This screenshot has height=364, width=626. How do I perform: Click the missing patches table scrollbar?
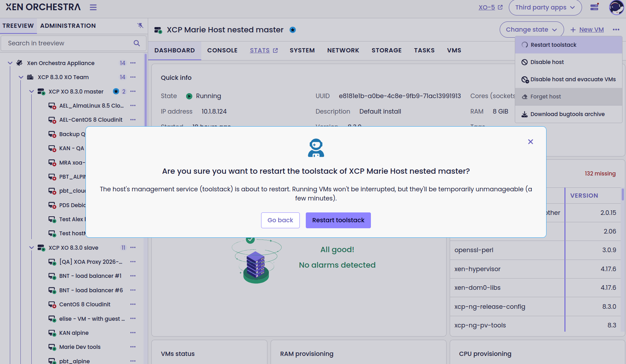pyautogui.click(x=622, y=194)
